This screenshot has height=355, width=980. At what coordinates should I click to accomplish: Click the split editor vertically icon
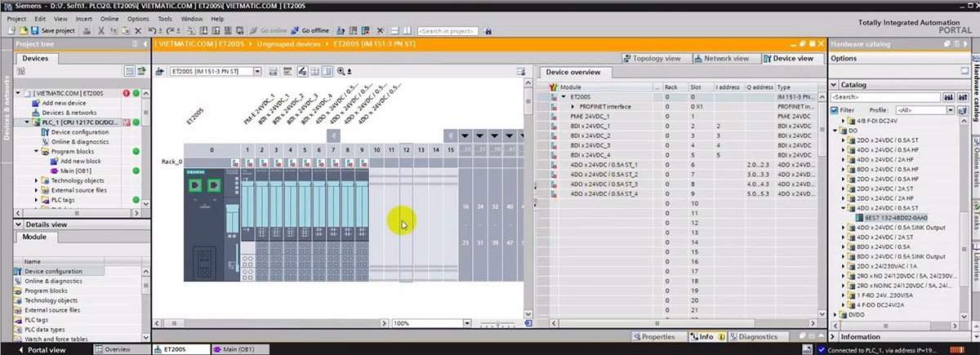(407, 30)
